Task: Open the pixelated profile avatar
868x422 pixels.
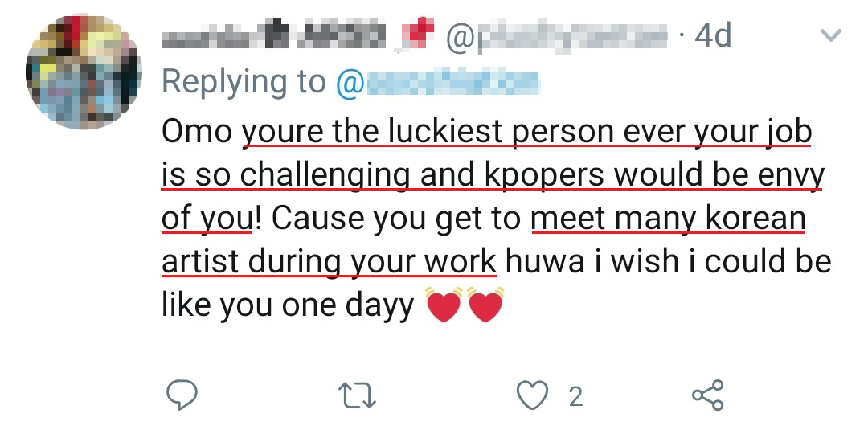Action: click(84, 71)
